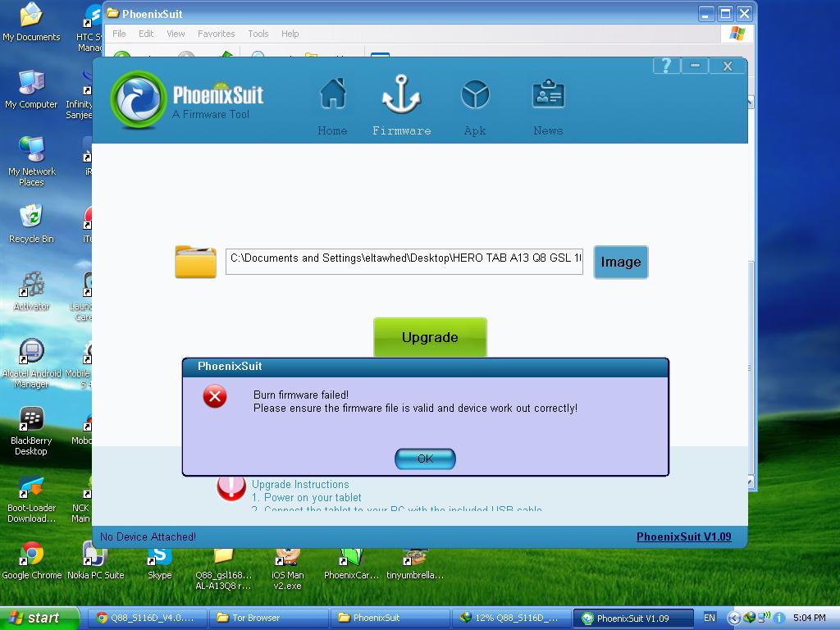Switch to Q88_S116D Chrome taskbar item

pos(146,618)
